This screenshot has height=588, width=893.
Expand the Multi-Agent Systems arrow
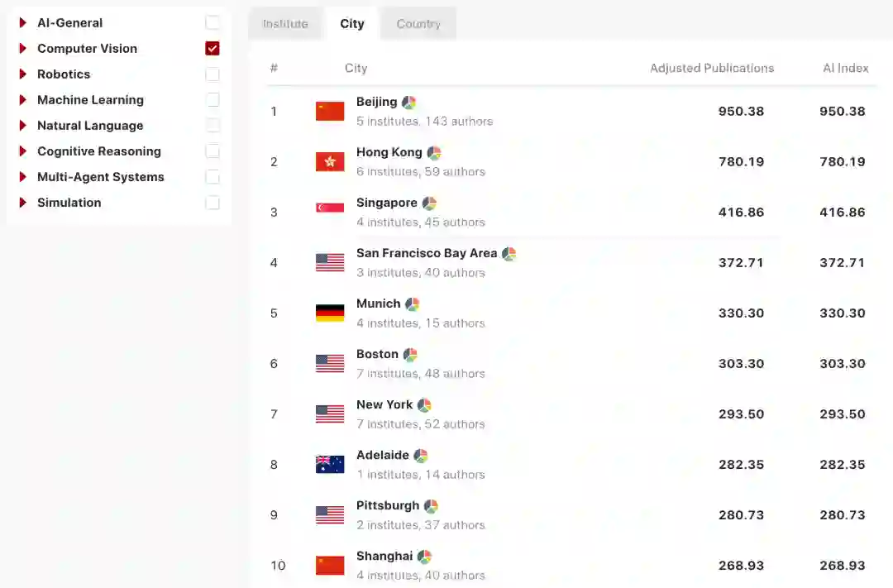(x=23, y=177)
